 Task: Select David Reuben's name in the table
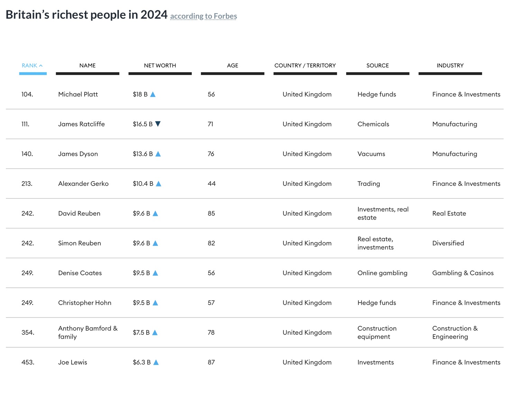point(79,213)
